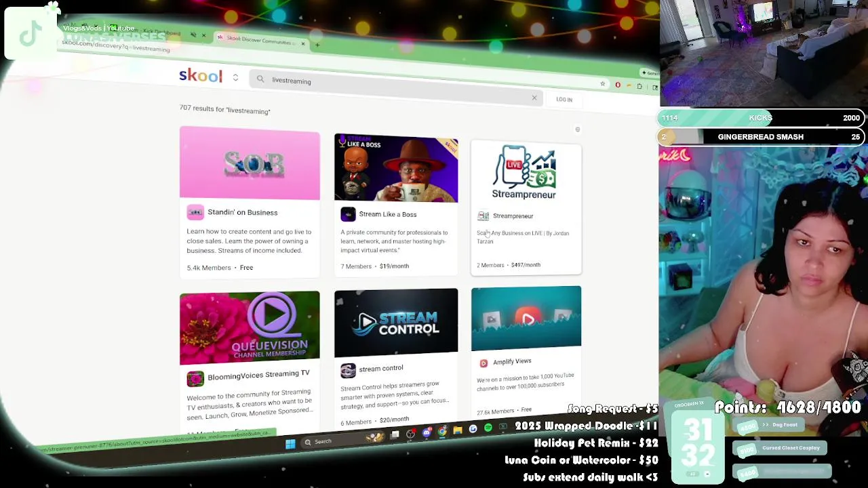The width and height of the screenshot is (868, 488).
Task: Click the BloomingVoices Streaming TV avatar icon
Action: (x=195, y=378)
